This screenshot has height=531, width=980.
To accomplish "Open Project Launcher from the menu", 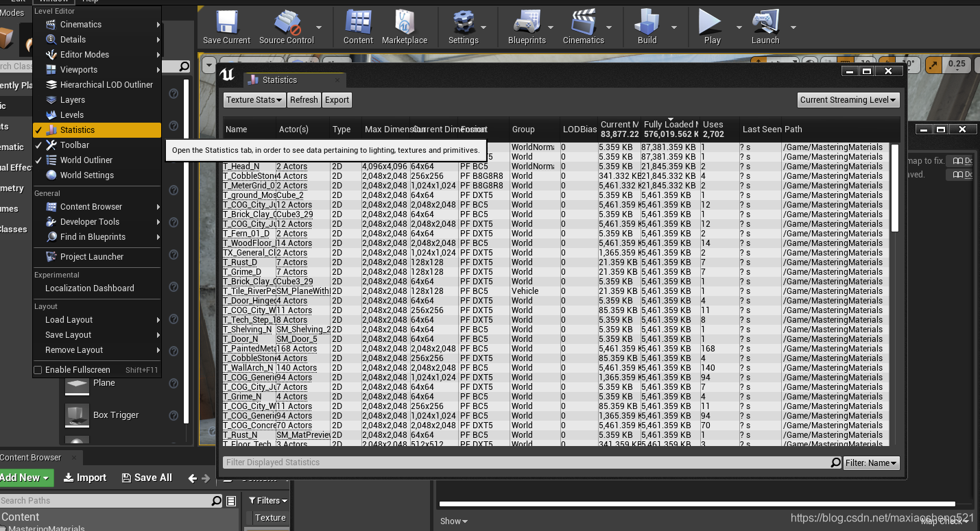I will pyautogui.click(x=97, y=257).
